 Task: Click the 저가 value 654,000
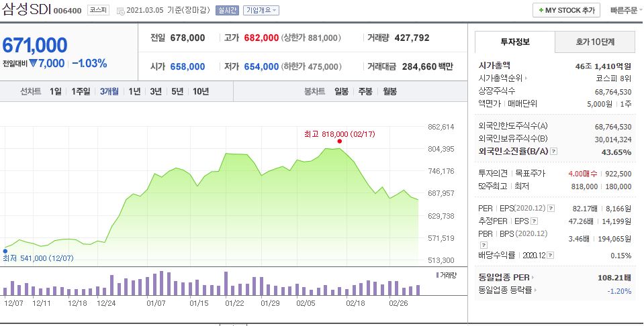(x=261, y=67)
